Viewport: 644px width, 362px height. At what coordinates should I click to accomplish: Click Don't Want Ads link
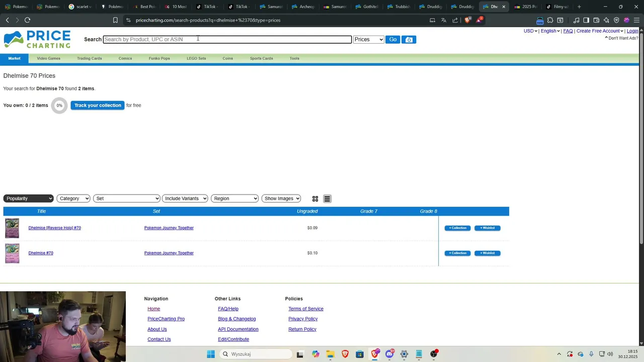[x=622, y=38]
